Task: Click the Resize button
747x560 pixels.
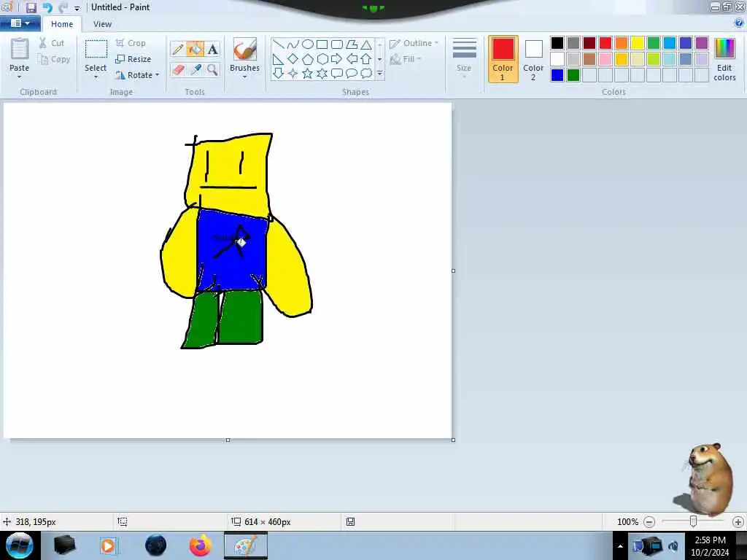Action: click(x=133, y=59)
